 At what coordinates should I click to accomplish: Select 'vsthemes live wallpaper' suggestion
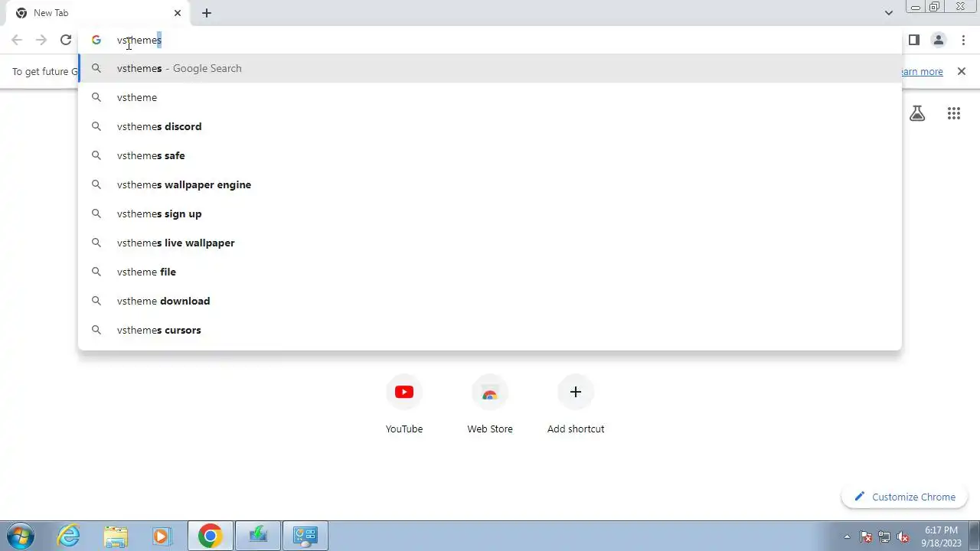pyautogui.click(x=490, y=243)
